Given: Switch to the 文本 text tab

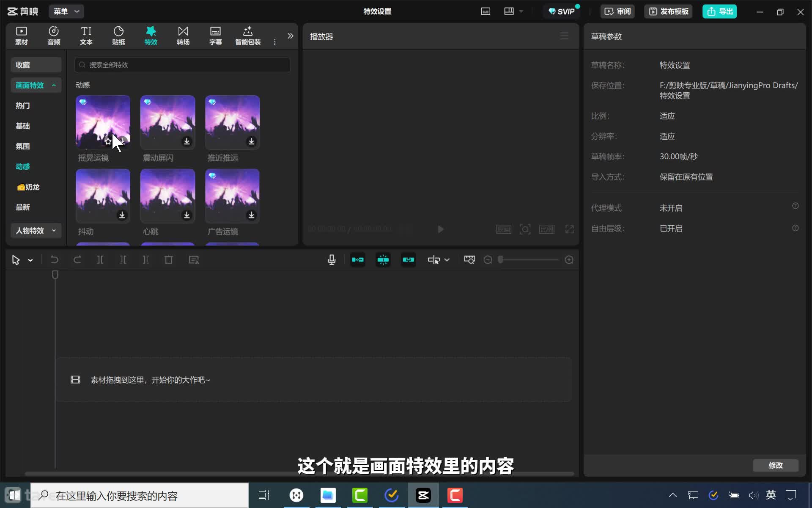Looking at the screenshot, I should coord(86,36).
